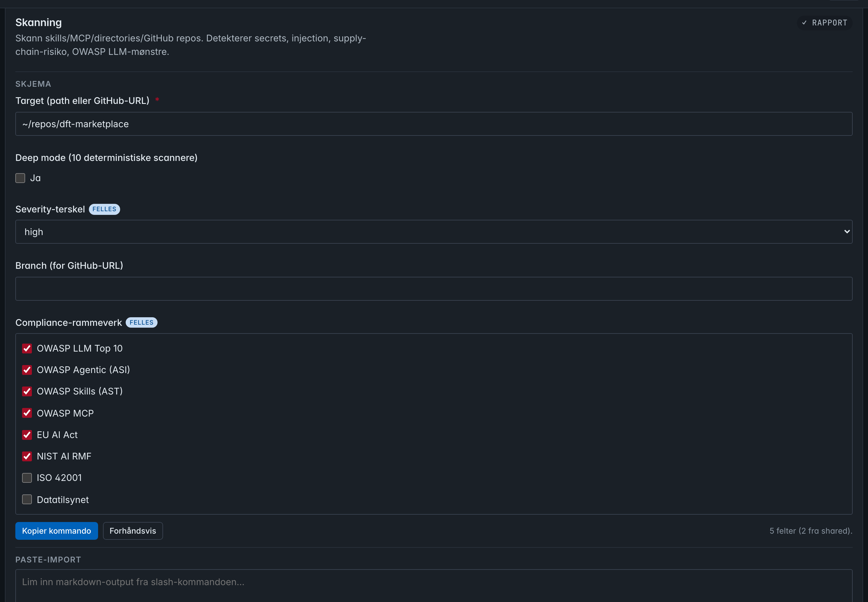Click the 'Branch (for GitHub-URL)' label

coord(69,265)
